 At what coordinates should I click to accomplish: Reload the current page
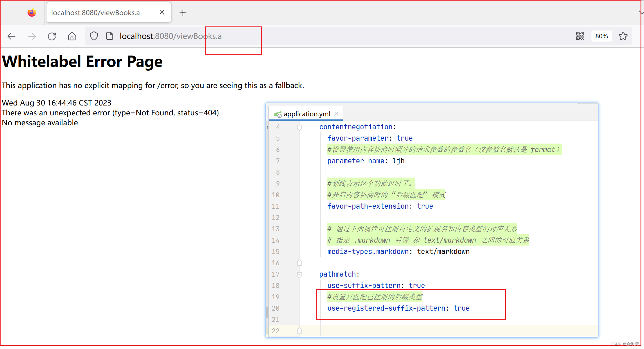click(52, 36)
